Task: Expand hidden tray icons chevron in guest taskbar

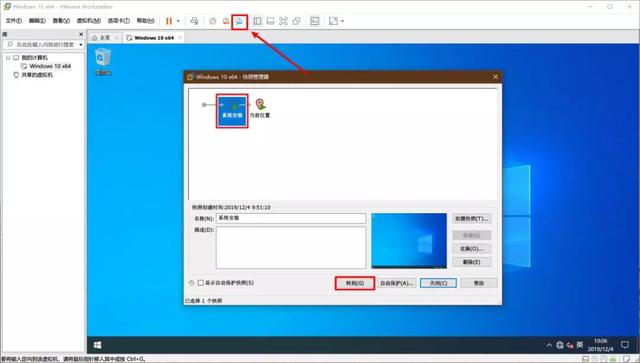Action: [549, 345]
